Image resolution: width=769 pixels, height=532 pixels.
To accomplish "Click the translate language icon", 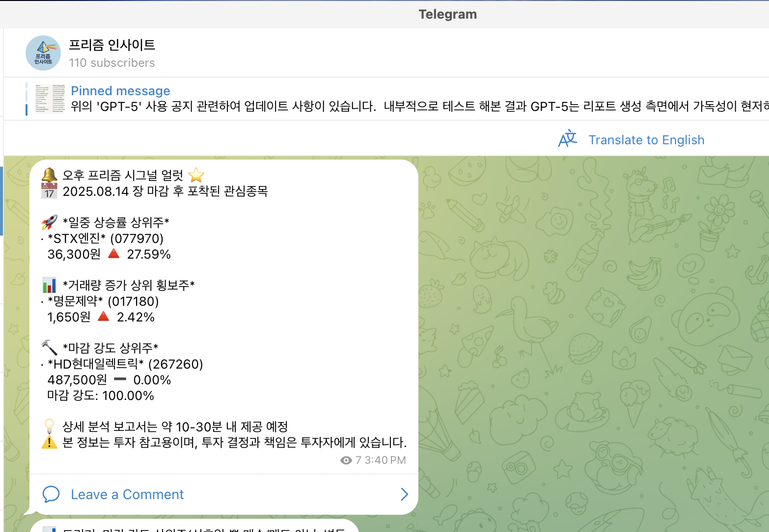I will pos(568,139).
